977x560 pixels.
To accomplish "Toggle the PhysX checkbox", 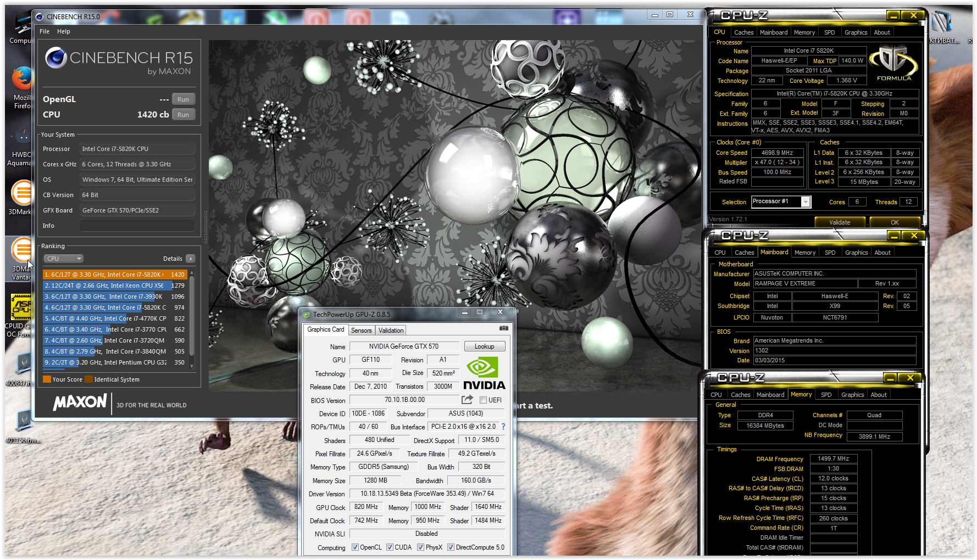I will [x=420, y=547].
